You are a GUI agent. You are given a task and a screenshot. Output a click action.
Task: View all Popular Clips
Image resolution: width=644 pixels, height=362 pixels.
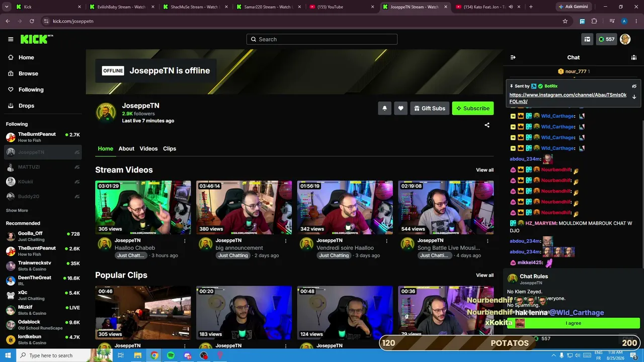(485, 275)
